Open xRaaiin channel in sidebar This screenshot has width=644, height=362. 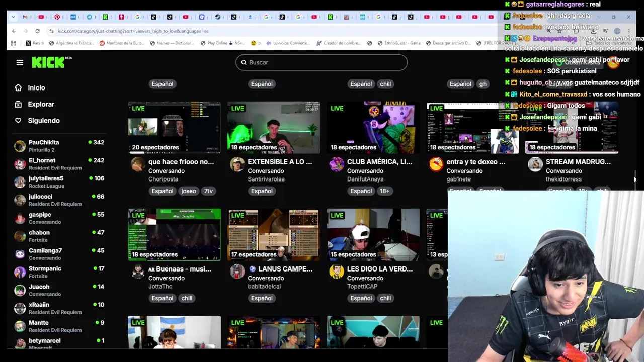[59, 308]
